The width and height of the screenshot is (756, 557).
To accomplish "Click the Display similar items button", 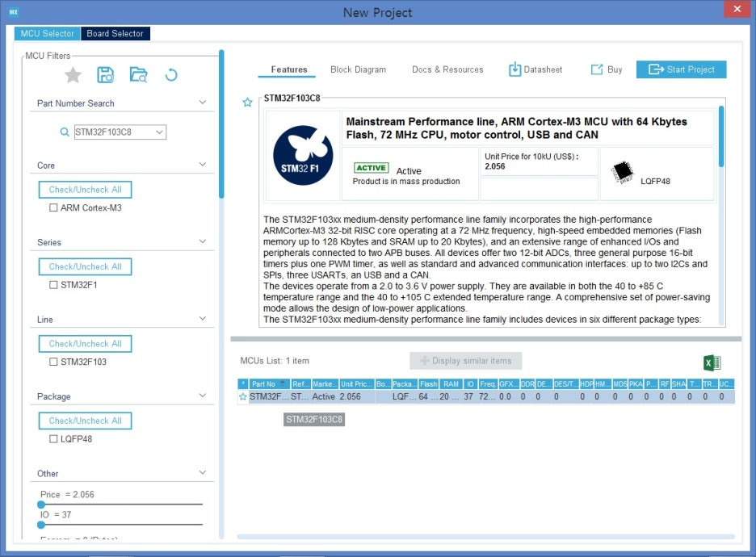I will tap(466, 361).
